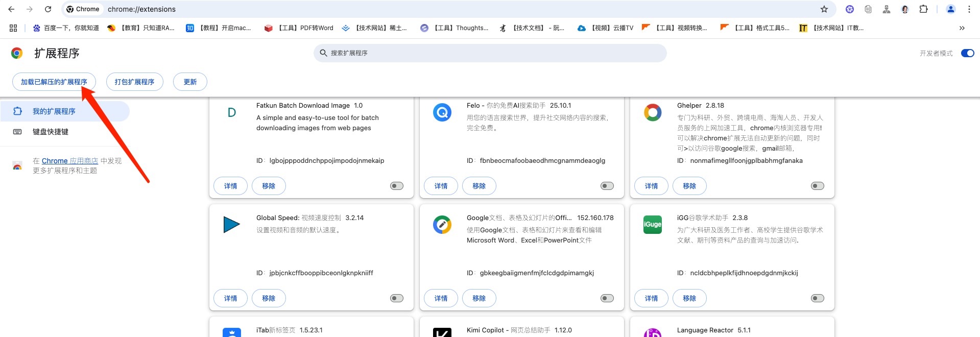The height and width of the screenshot is (337, 980).
Task: Click the Global Speed play icon
Action: pyautogui.click(x=232, y=225)
